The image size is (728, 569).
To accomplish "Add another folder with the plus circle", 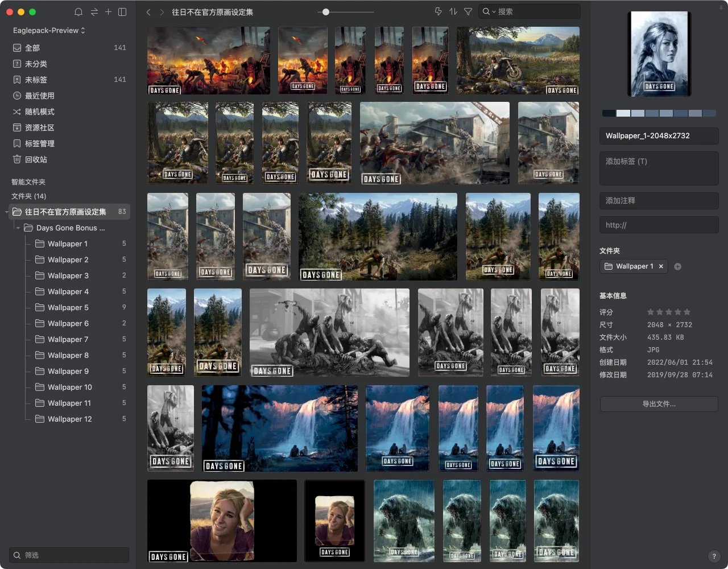I will click(x=677, y=266).
